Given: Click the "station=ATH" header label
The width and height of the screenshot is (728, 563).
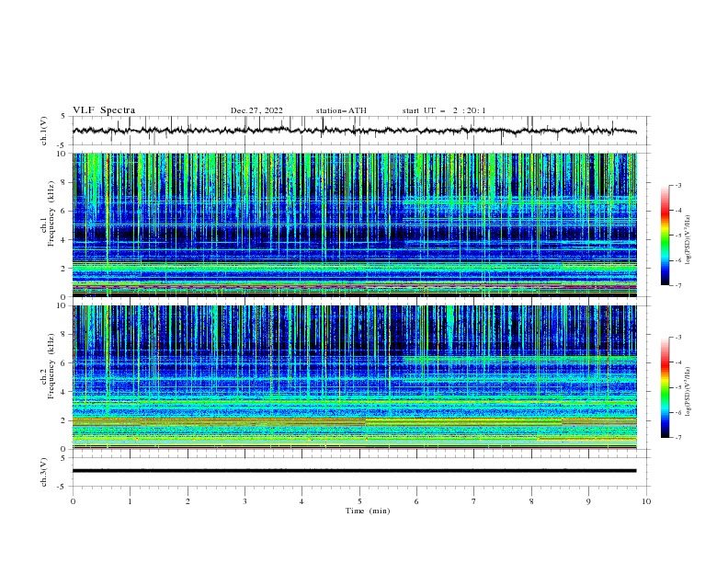Looking at the screenshot, I should [x=341, y=110].
